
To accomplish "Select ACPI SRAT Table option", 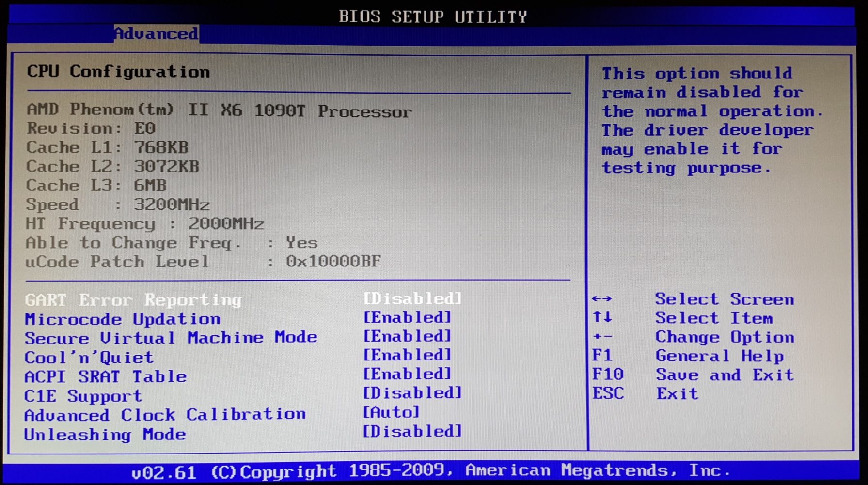I will pyautogui.click(x=106, y=376).
